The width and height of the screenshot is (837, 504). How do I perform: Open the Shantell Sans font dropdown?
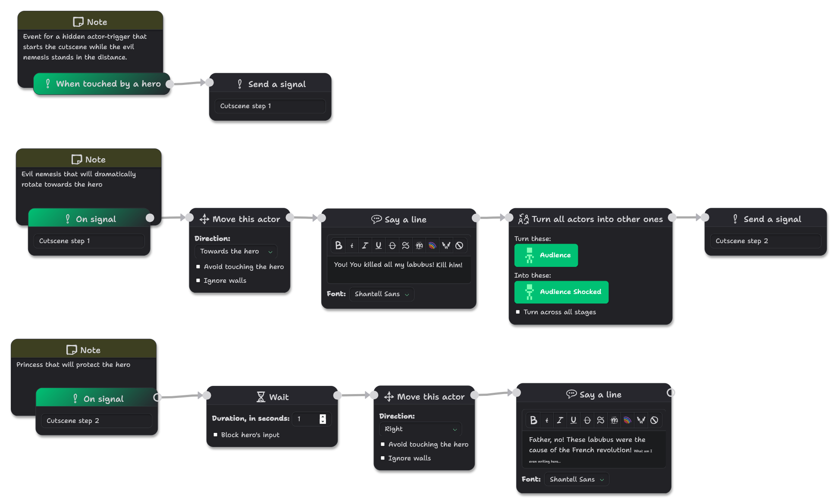[x=381, y=294]
